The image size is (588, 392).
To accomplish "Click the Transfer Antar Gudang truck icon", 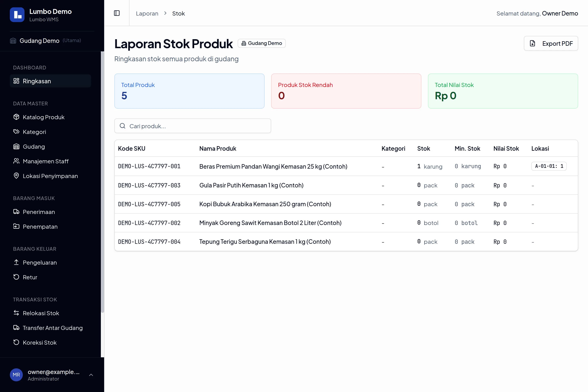I will point(16,327).
